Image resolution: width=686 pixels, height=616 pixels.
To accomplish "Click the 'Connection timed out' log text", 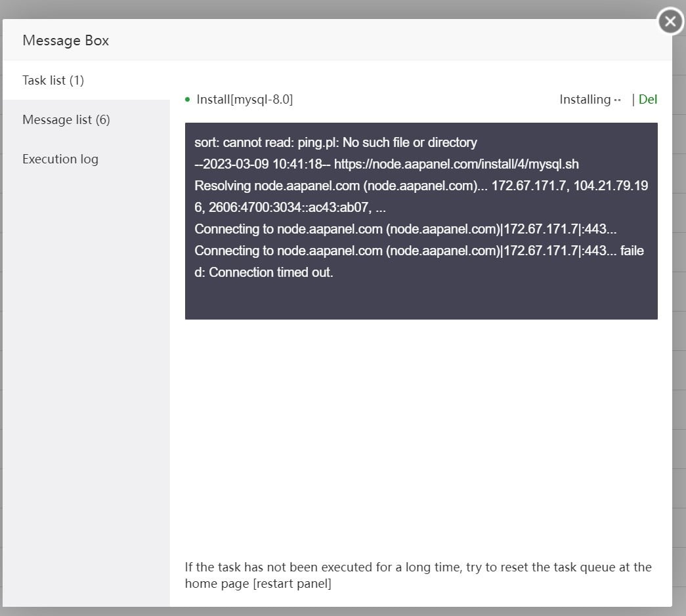I will [x=270, y=272].
